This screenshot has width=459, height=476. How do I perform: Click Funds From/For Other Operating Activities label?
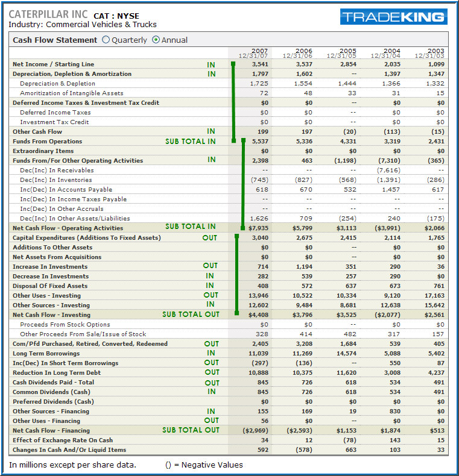pos(78,161)
